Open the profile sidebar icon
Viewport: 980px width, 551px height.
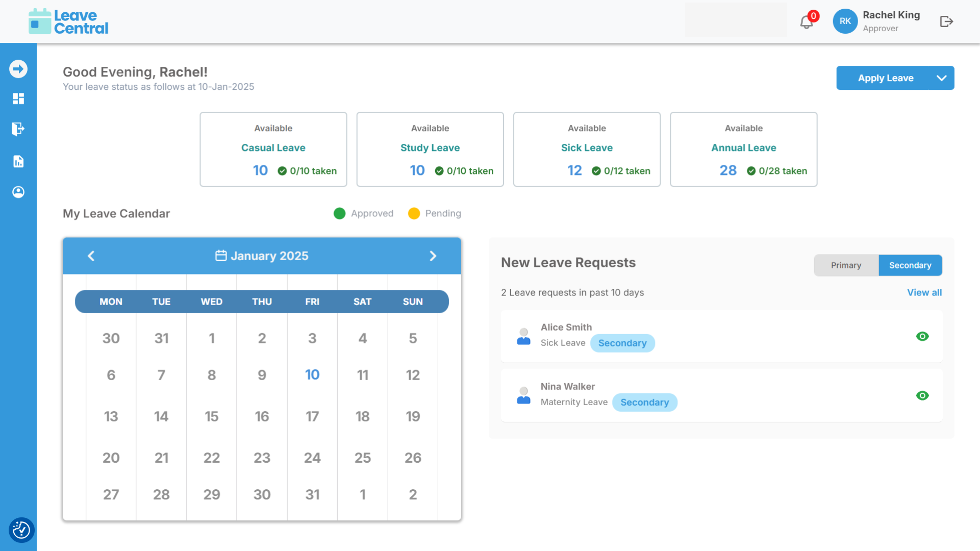[18, 192]
